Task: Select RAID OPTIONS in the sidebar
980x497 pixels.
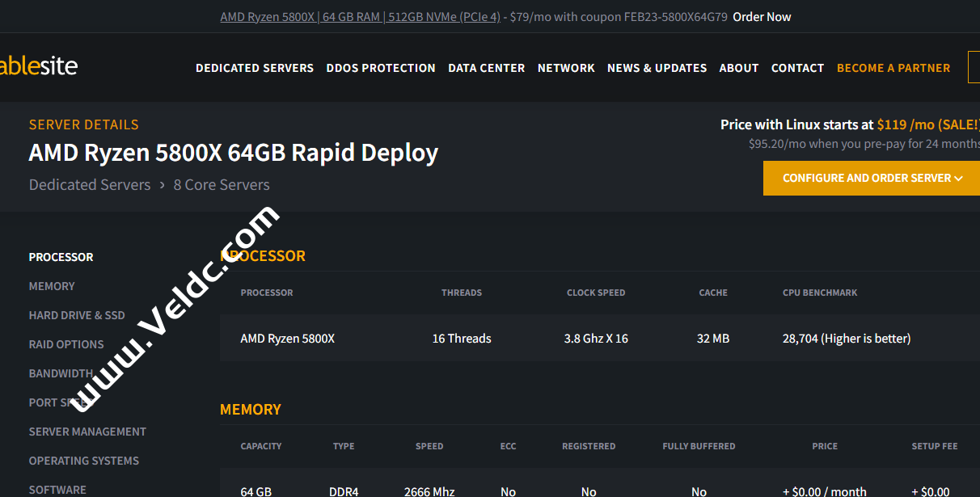Action: [65, 343]
